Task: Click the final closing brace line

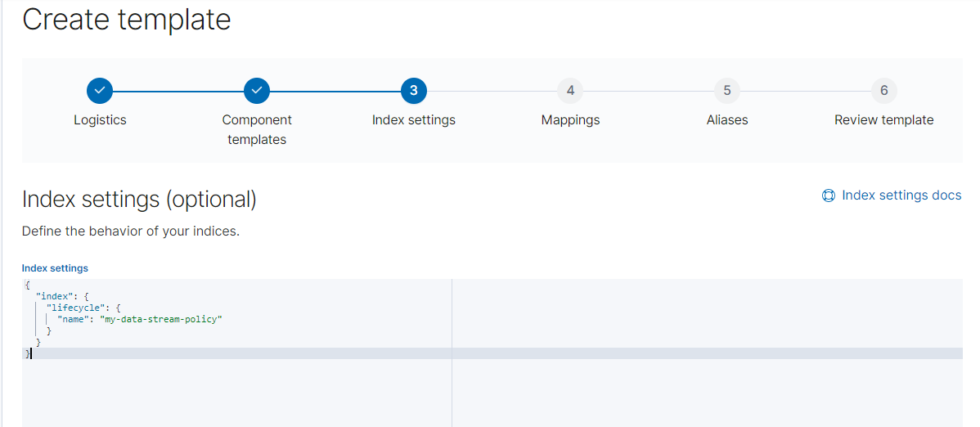Action: [28, 353]
